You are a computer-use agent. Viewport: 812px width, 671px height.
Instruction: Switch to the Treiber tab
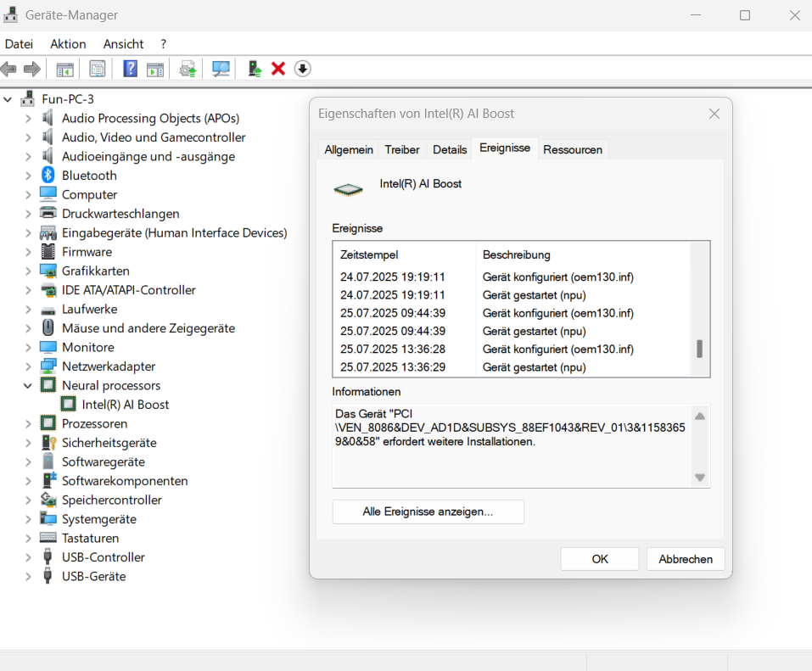coord(402,149)
